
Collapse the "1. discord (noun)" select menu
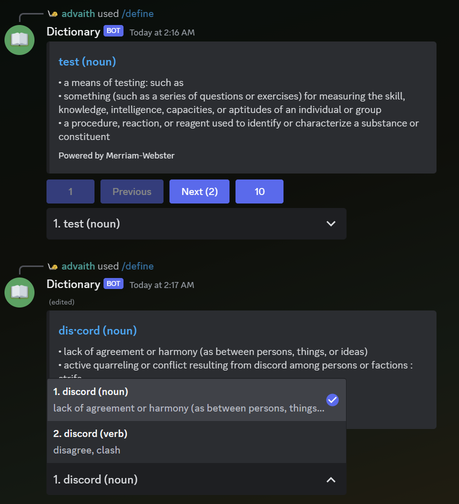(331, 480)
